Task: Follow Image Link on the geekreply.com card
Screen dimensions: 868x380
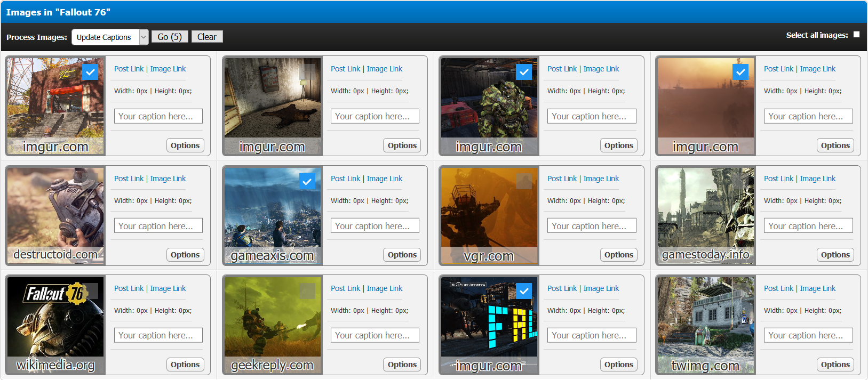Action: 385,288
